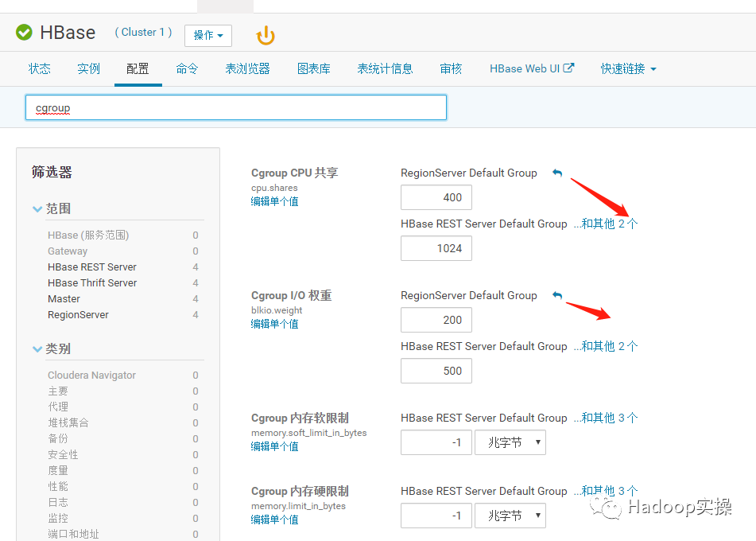Click the Cluster 1 link

pyautogui.click(x=143, y=33)
